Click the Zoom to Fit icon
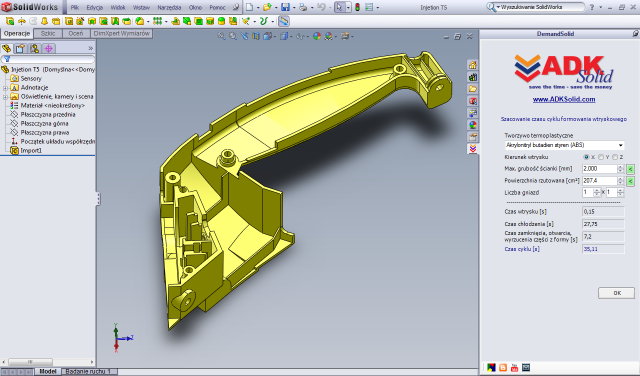Screen dimensions: 640x376 [x=221, y=36]
